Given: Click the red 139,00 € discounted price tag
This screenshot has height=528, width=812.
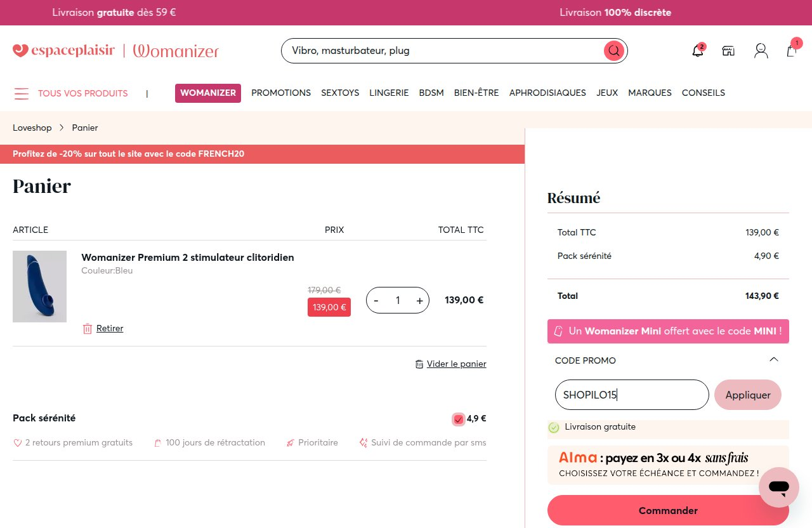Looking at the screenshot, I should [329, 307].
